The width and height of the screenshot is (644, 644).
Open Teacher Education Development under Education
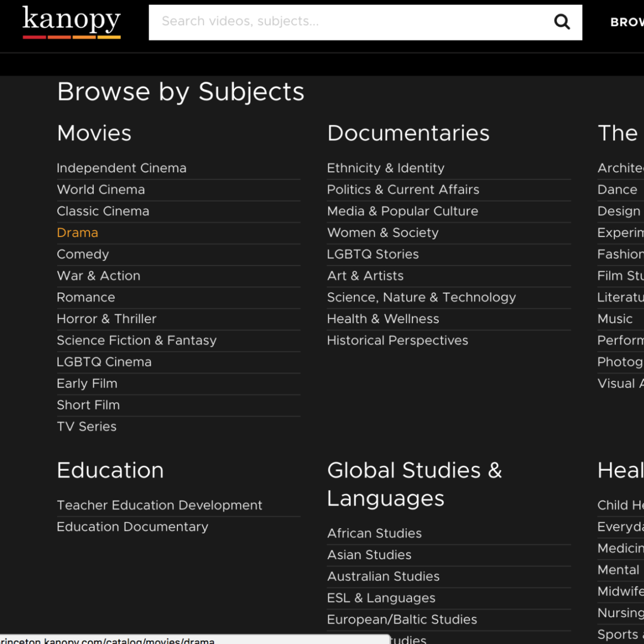(x=159, y=505)
